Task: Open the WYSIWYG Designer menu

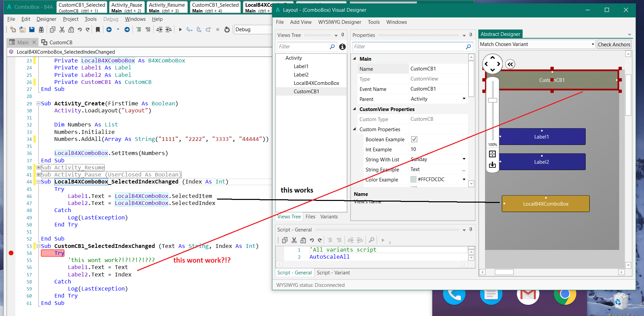Action: click(339, 22)
